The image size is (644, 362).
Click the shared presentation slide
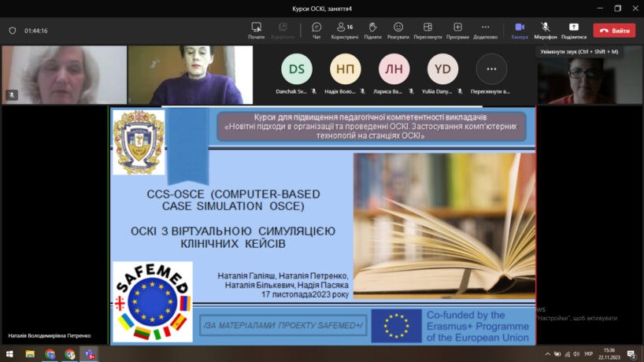(323, 225)
